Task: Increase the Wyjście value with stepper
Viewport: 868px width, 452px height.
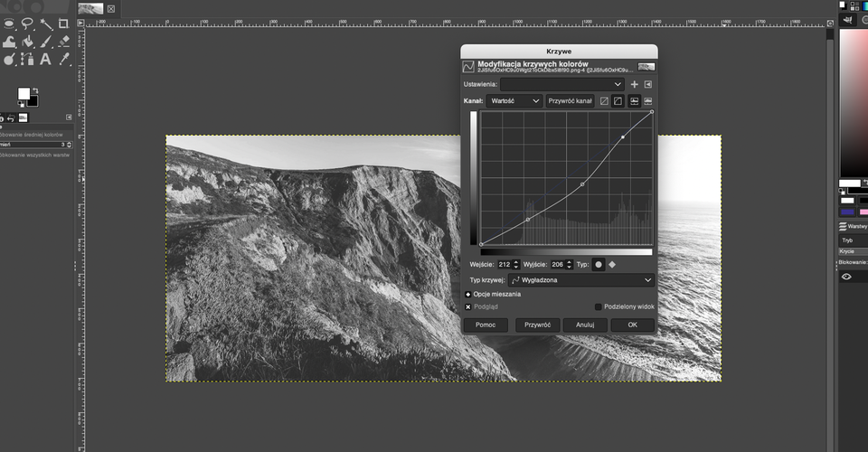Action: click(x=569, y=261)
